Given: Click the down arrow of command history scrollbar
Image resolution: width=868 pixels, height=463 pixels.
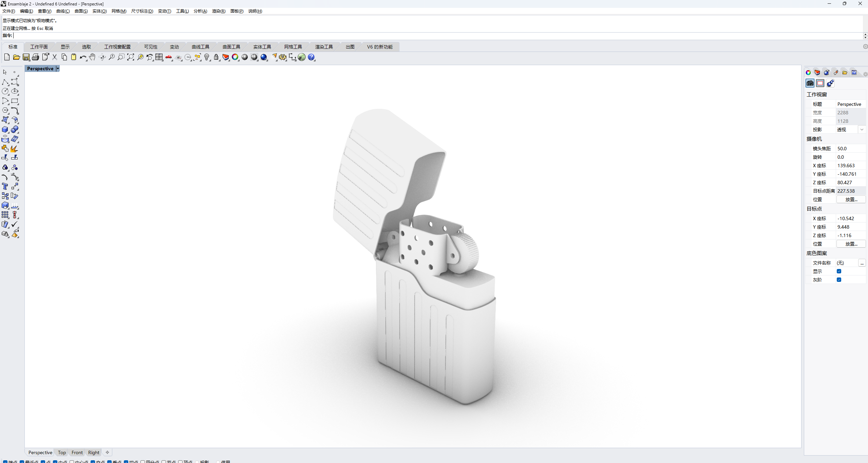Looking at the screenshot, I should (865, 37).
